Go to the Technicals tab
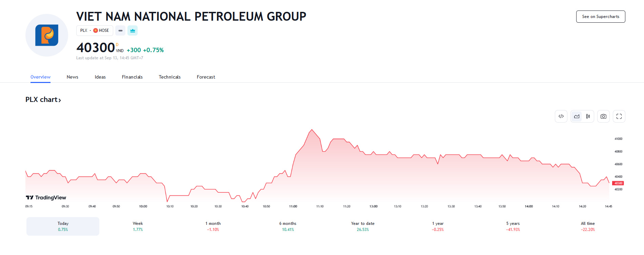644x255 pixels. tap(169, 77)
